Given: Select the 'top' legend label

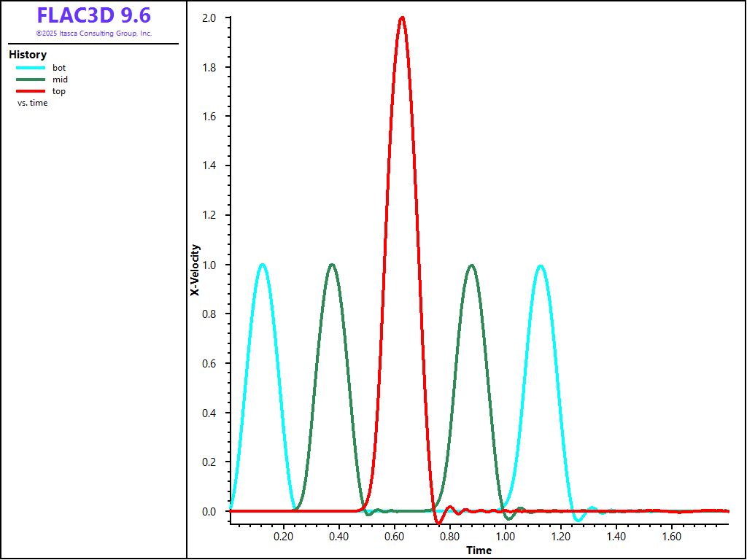Looking at the screenshot, I should click(59, 91).
